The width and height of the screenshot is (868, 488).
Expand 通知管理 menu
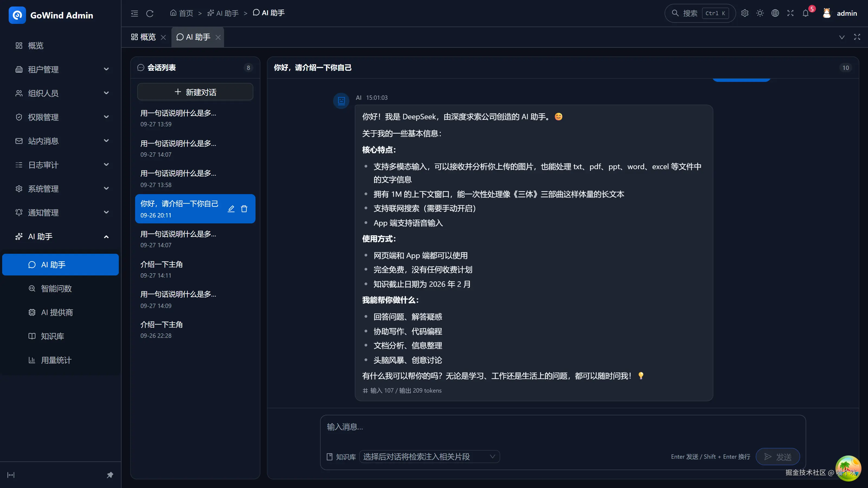pyautogui.click(x=61, y=213)
